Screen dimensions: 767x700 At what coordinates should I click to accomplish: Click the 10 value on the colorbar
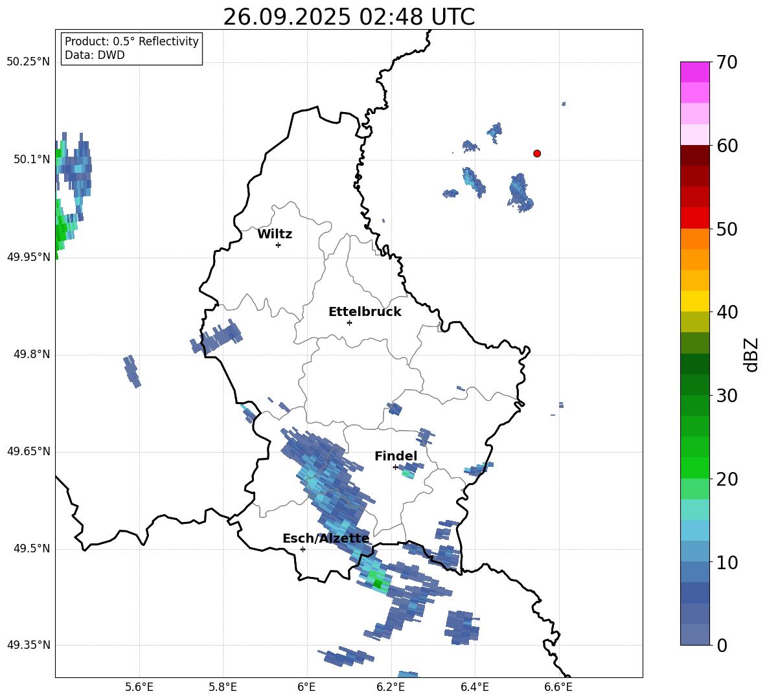point(727,562)
